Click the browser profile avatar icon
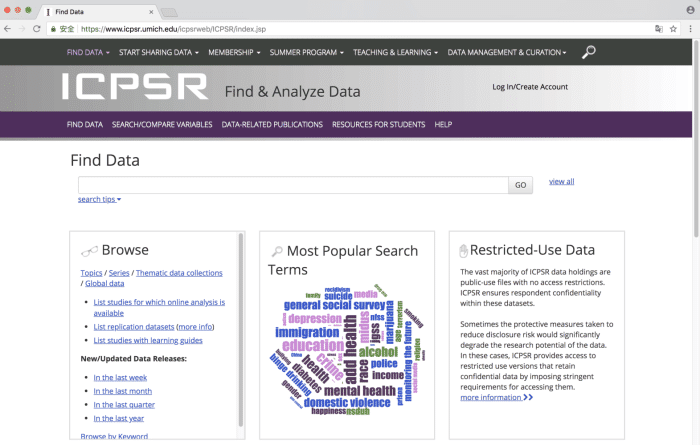Screen dimensions: 700x445 pyautogui.click(x=690, y=10)
